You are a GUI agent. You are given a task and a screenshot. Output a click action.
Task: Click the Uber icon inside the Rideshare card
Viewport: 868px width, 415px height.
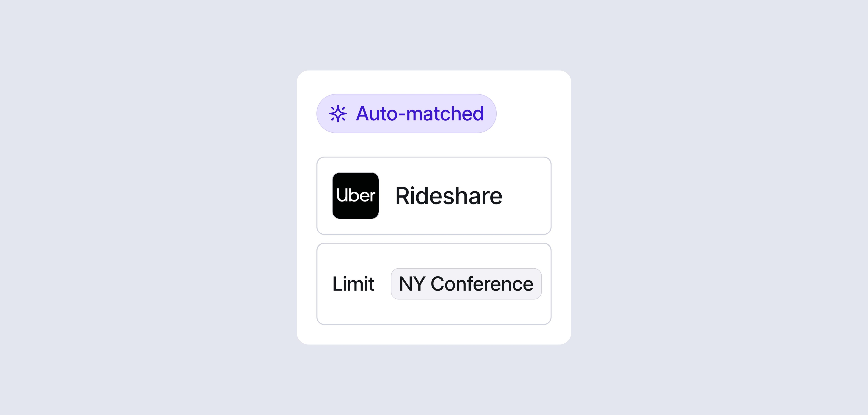click(x=356, y=195)
